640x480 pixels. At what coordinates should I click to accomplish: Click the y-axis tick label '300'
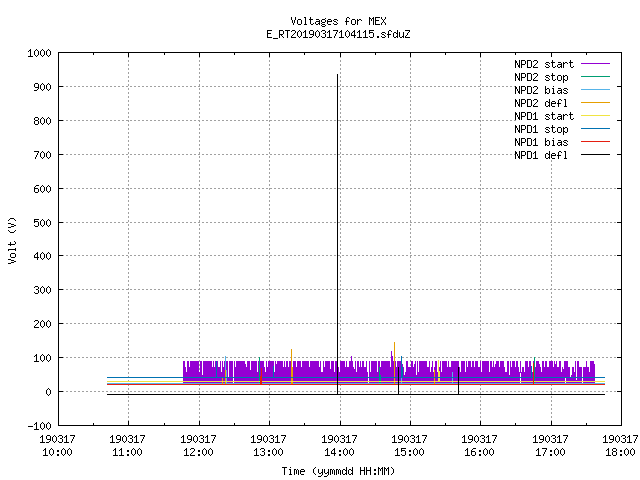42,290
